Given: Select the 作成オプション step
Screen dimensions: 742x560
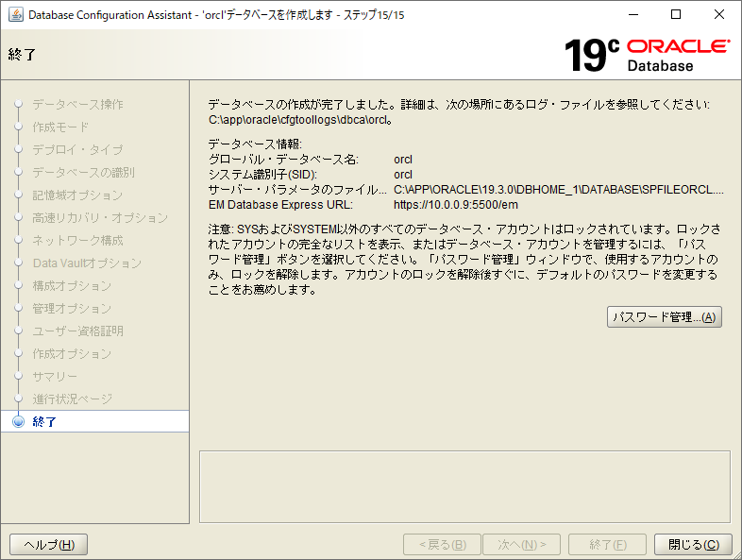Looking at the screenshot, I should (72, 353).
